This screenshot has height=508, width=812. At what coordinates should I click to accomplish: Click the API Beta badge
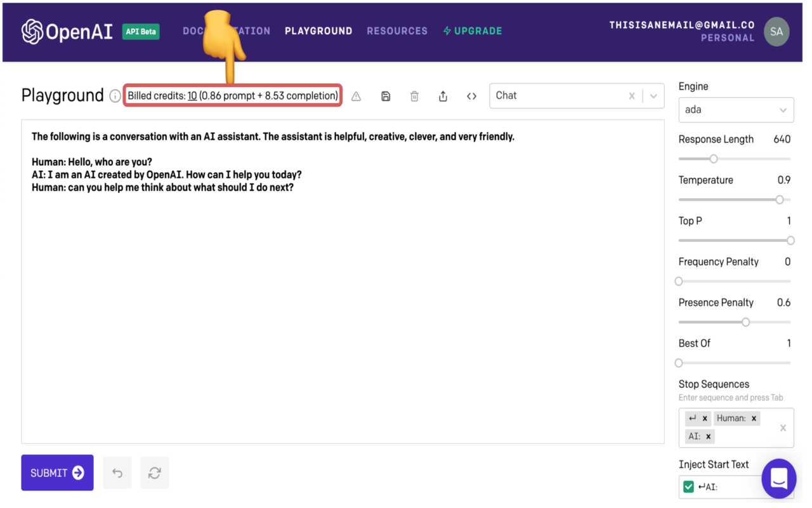click(x=141, y=32)
